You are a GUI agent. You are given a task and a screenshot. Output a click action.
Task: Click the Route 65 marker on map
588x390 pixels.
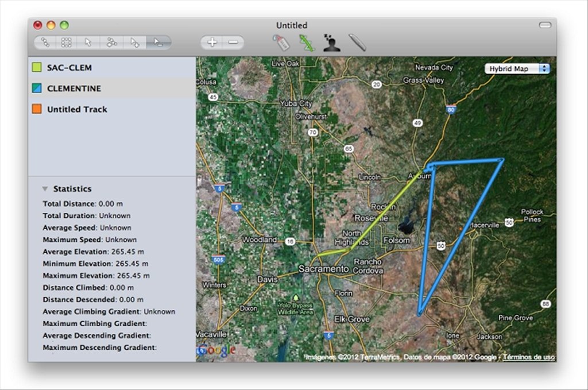(349, 149)
